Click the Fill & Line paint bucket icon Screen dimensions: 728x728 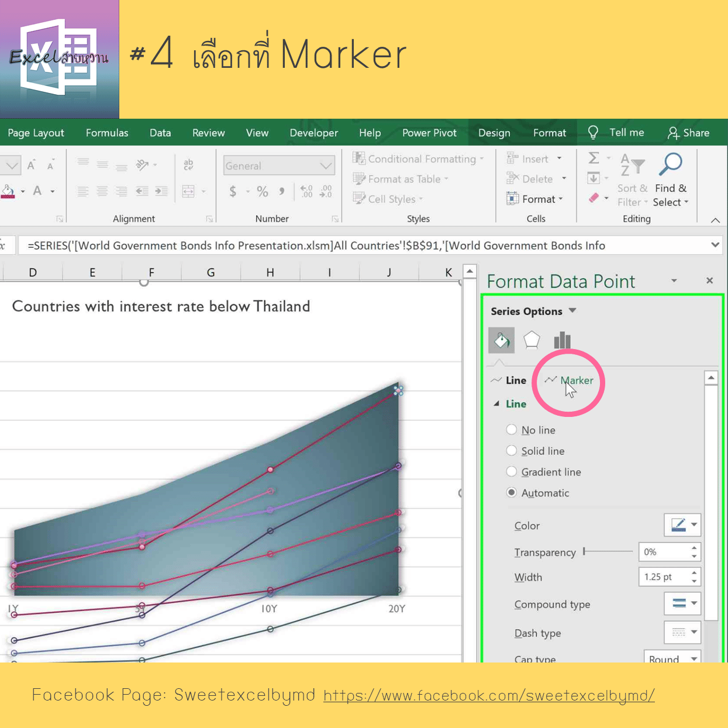(501, 340)
